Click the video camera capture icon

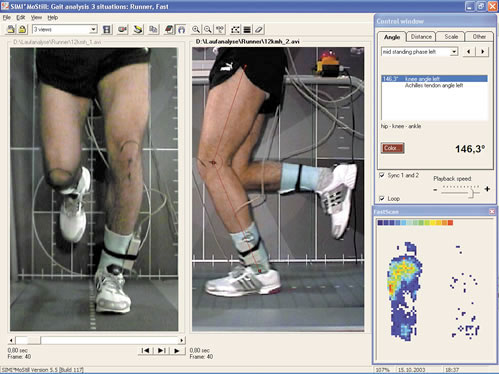coord(122,30)
